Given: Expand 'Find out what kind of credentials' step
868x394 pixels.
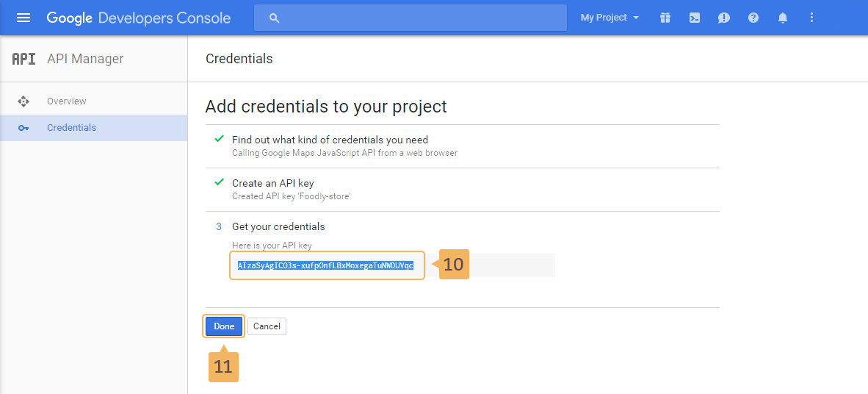Looking at the screenshot, I should tap(330, 140).
